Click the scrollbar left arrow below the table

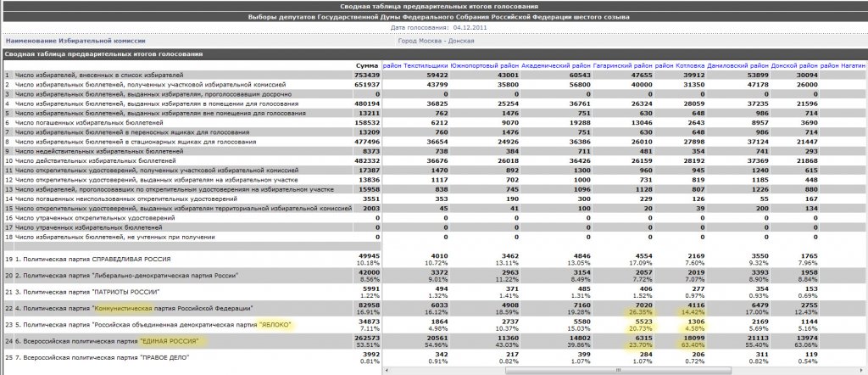click(386, 370)
